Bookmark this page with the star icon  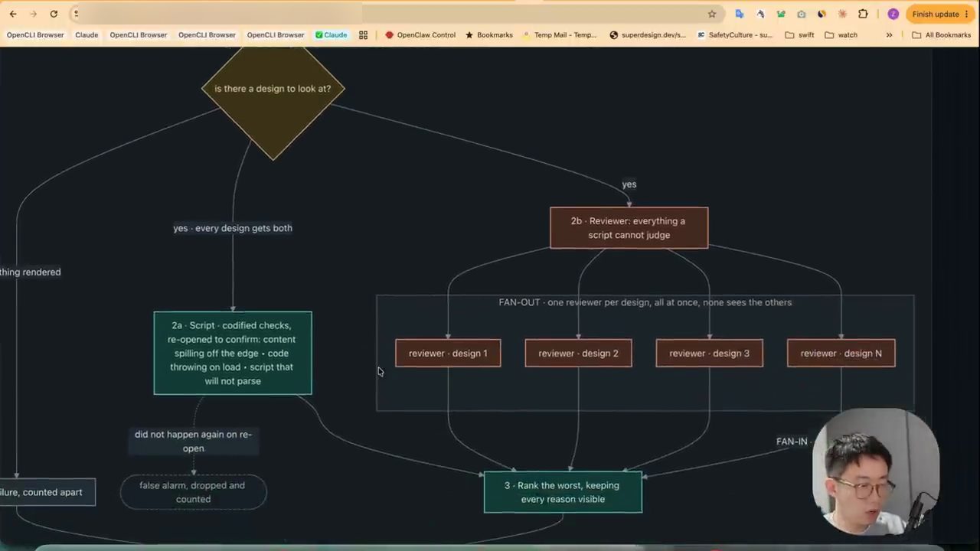click(x=712, y=14)
